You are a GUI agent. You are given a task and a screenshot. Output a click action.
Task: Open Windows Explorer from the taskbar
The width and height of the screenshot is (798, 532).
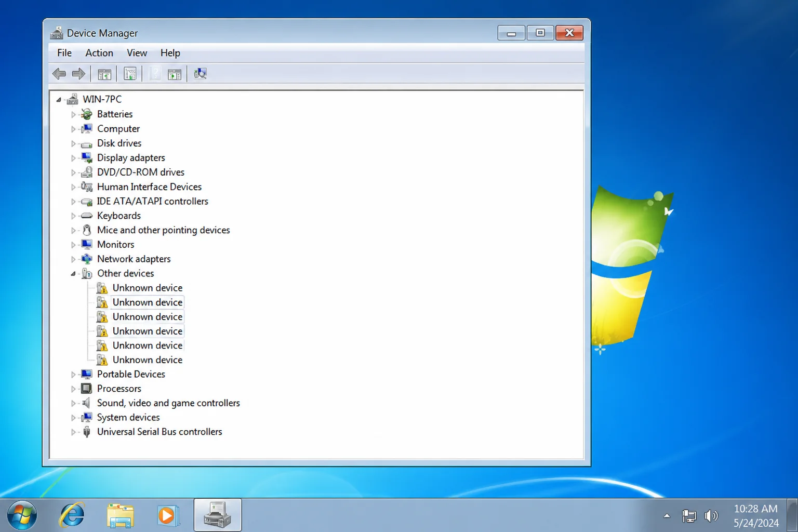coord(121,515)
